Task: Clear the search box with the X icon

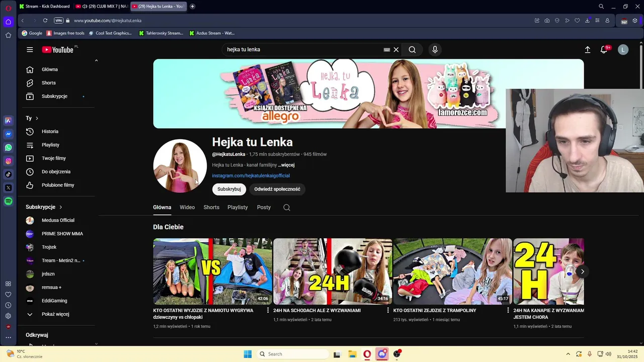Action: 396,49
